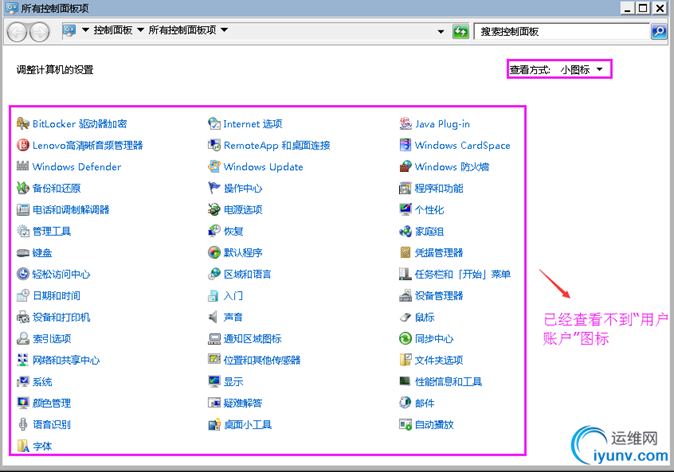Click the green Refresh button
Image resolution: width=674 pixels, height=472 pixels.
pyautogui.click(x=460, y=31)
